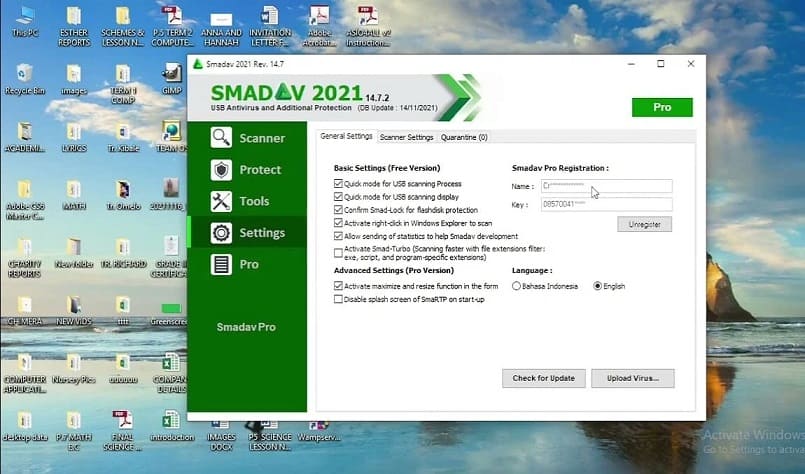805x474 pixels.
Task: Select the New folder desktop icon
Action: tap(74, 253)
